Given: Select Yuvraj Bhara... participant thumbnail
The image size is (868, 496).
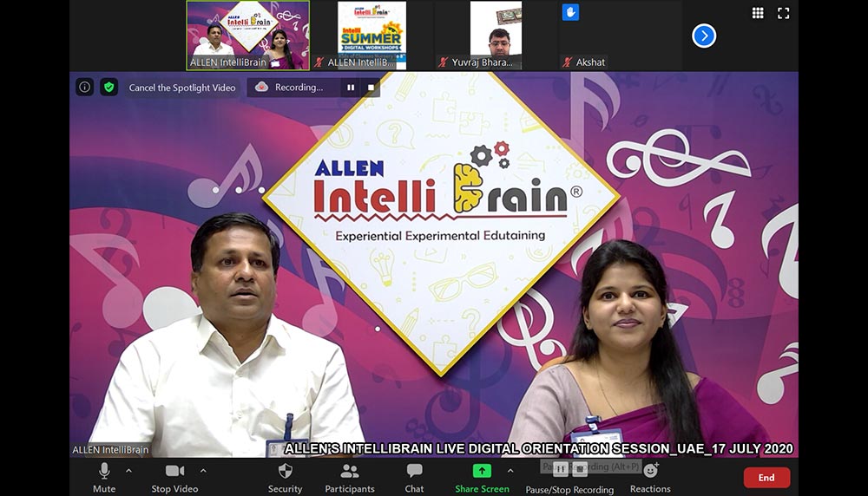Looking at the screenshot, I should coord(496,36).
